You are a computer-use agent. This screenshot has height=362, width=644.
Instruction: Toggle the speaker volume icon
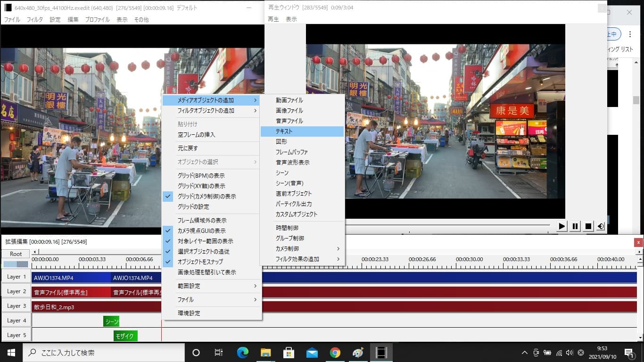[601, 226]
